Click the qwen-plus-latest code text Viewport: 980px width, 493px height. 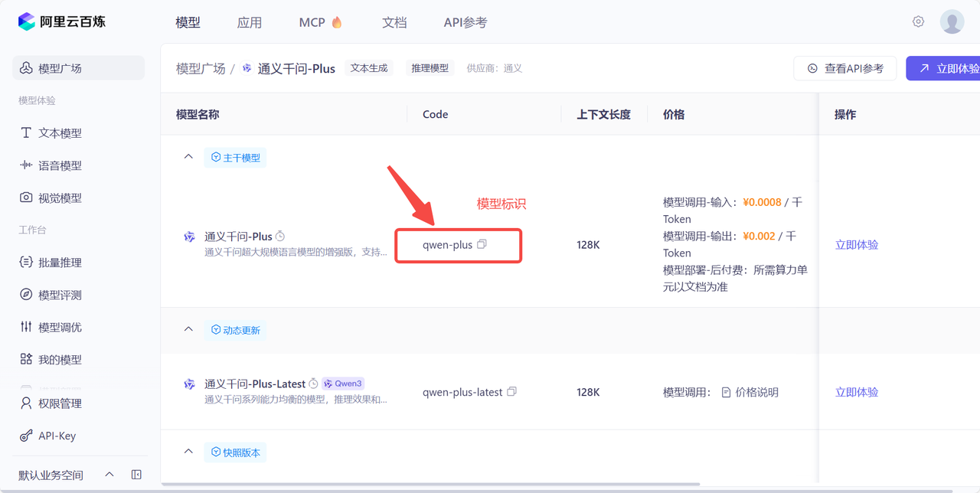pyautogui.click(x=462, y=392)
